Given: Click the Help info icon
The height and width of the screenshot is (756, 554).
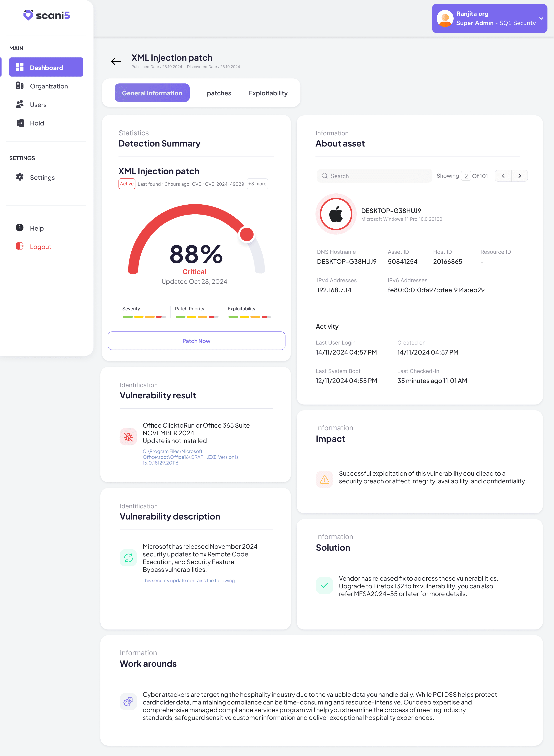Looking at the screenshot, I should pos(20,228).
